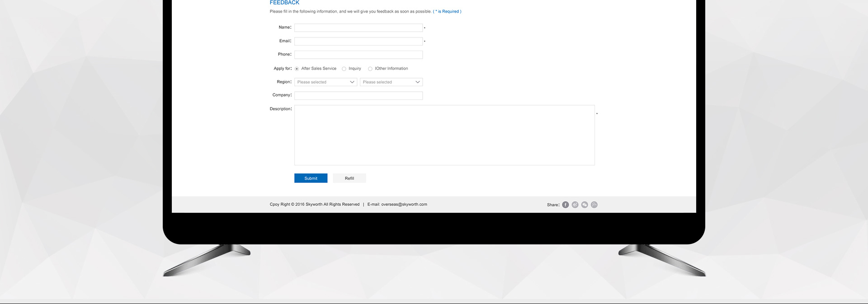This screenshot has width=868, height=304.
Task: Focus the Name input field
Action: pos(358,28)
